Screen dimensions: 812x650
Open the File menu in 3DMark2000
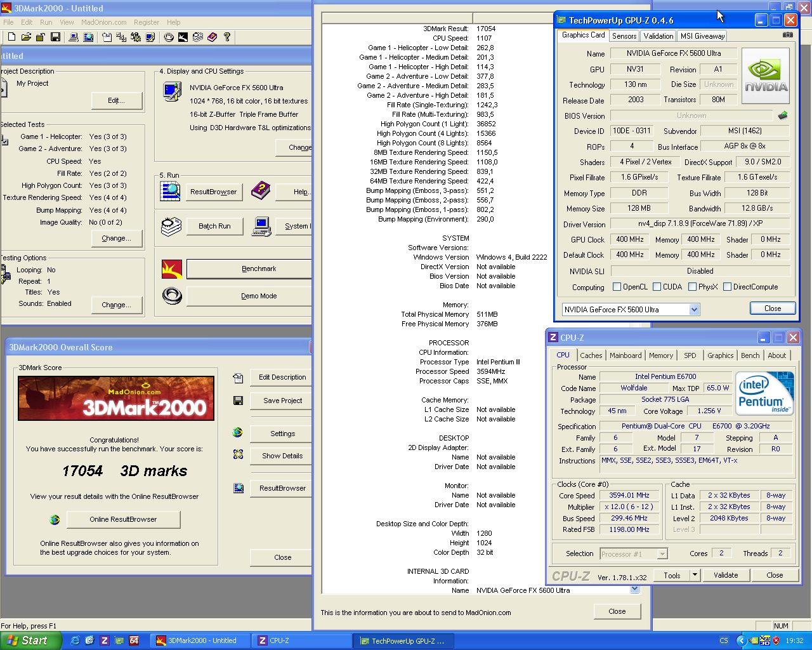[x=8, y=22]
